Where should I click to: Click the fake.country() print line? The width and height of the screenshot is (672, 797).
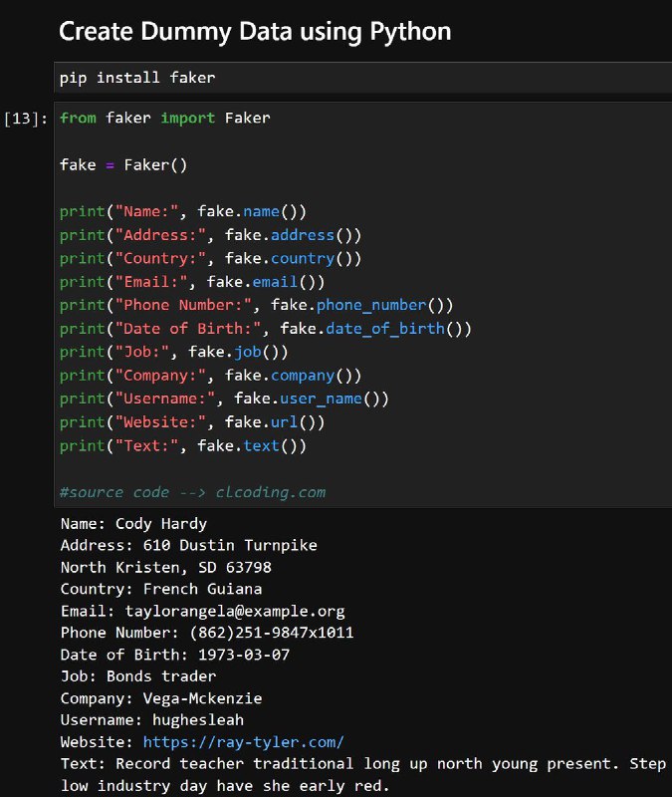(210, 258)
